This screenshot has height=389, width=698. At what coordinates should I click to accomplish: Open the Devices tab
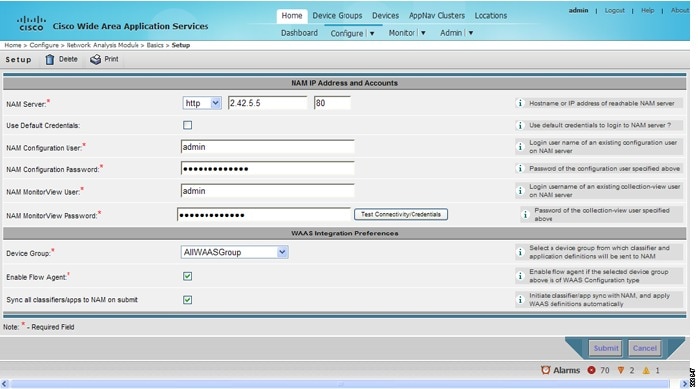[386, 16]
